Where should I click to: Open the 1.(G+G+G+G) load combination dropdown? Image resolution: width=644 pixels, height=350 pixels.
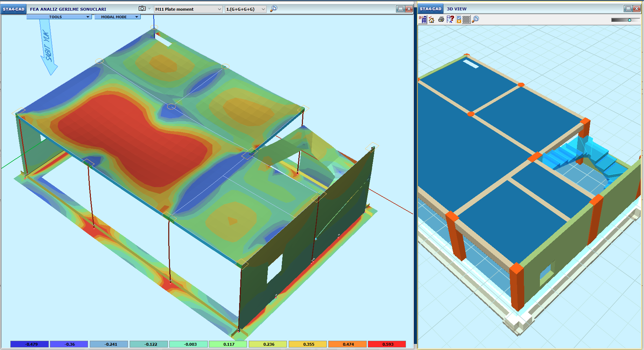pyautogui.click(x=246, y=9)
